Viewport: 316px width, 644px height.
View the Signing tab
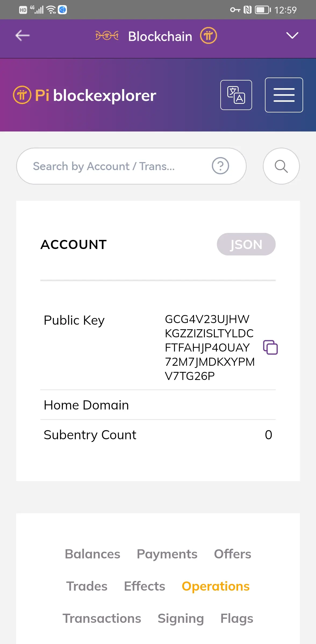click(181, 619)
